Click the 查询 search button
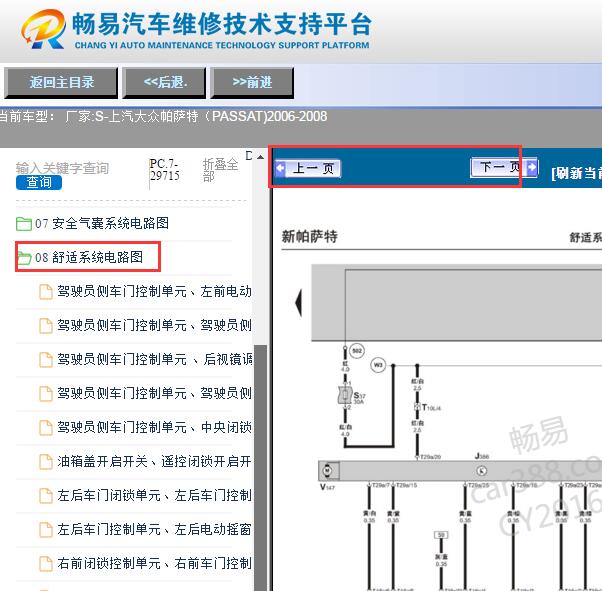This screenshot has width=602, height=591. click(39, 183)
